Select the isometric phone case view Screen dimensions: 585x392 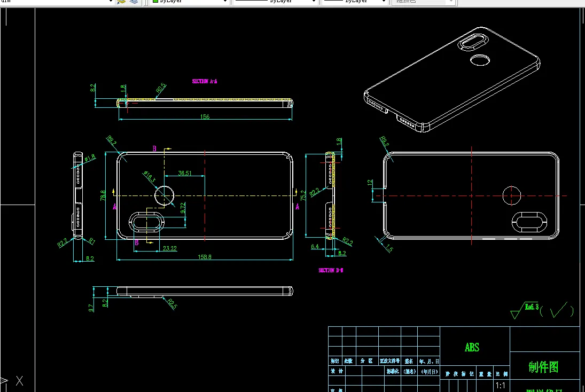[452, 80]
